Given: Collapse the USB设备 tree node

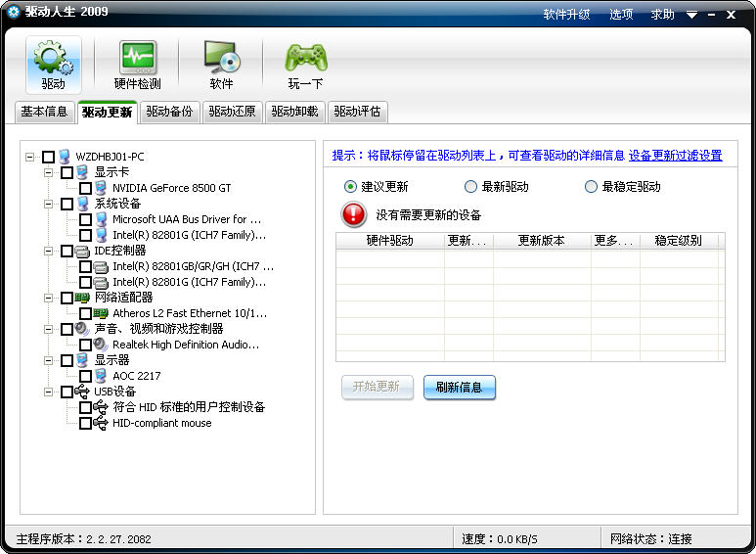Looking at the screenshot, I should pos(48,392).
